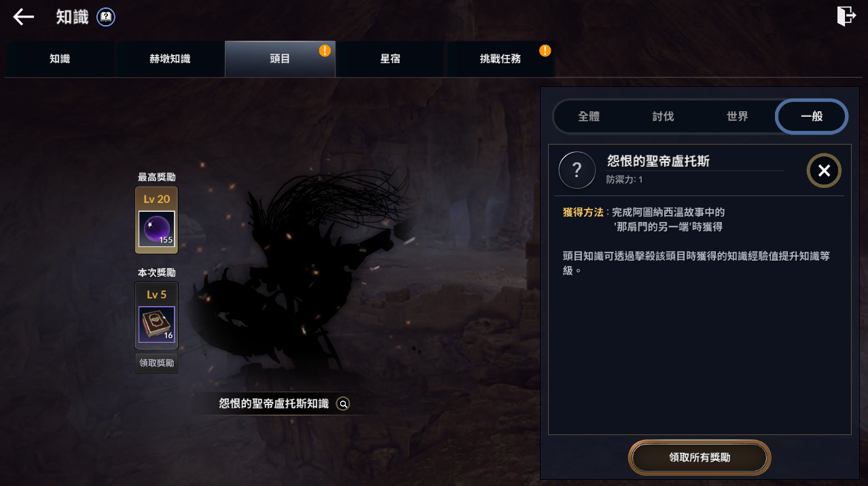Click the purple orb Lv 20 reward
This screenshot has height=486, width=868.
[157, 229]
